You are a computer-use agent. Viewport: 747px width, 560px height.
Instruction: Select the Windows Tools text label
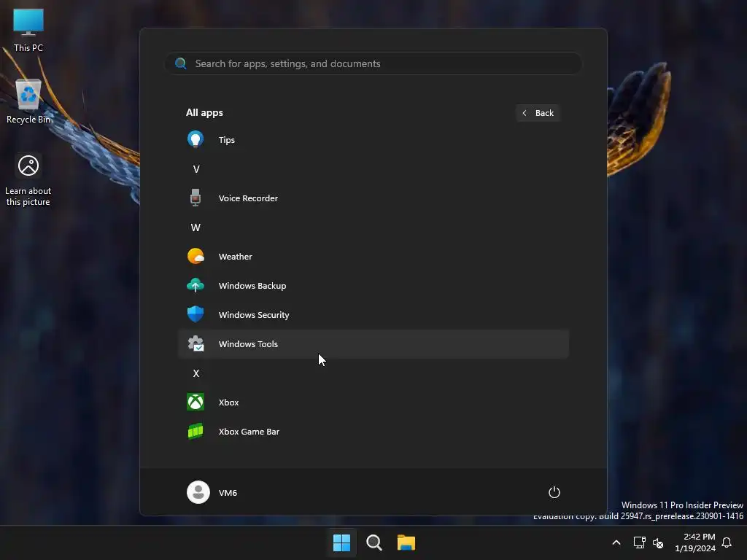pos(248,344)
